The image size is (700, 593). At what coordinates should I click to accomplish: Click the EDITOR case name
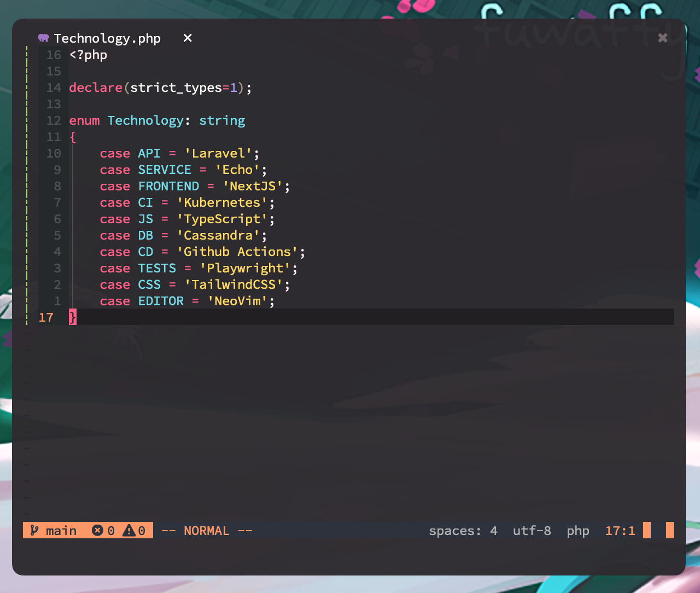[161, 301]
